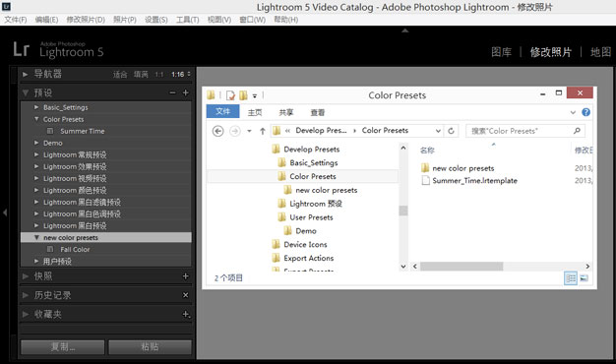Open the 文件(F) menu
This screenshot has width=616, height=364.
point(16,20)
